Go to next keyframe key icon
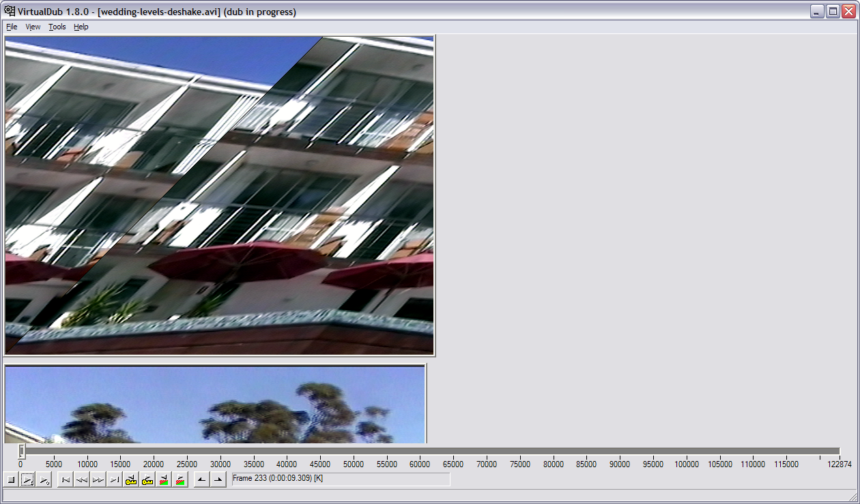Image resolution: width=860 pixels, height=504 pixels. [147, 480]
